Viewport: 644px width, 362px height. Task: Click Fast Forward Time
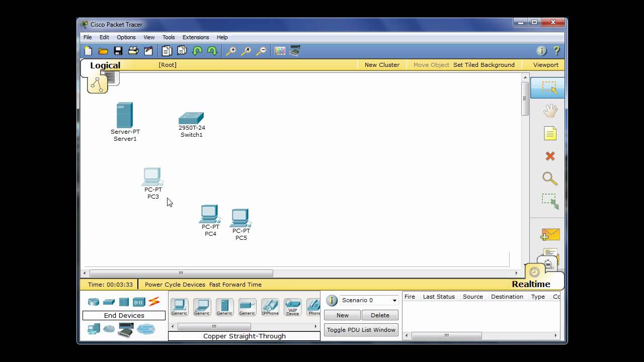pyautogui.click(x=235, y=285)
